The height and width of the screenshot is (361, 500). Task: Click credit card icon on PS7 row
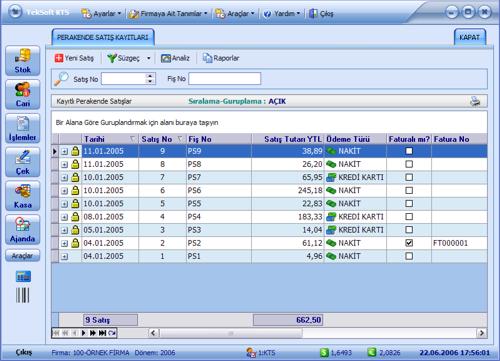click(x=331, y=177)
